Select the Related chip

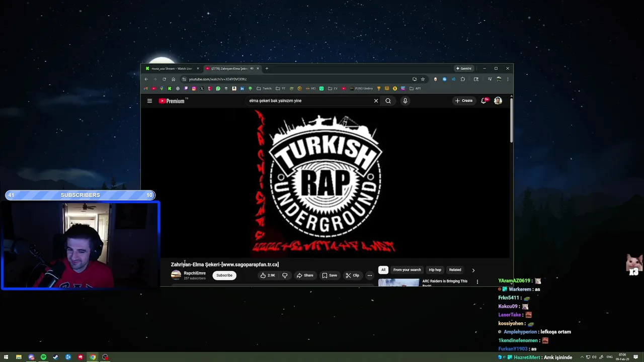[x=455, y=270]
